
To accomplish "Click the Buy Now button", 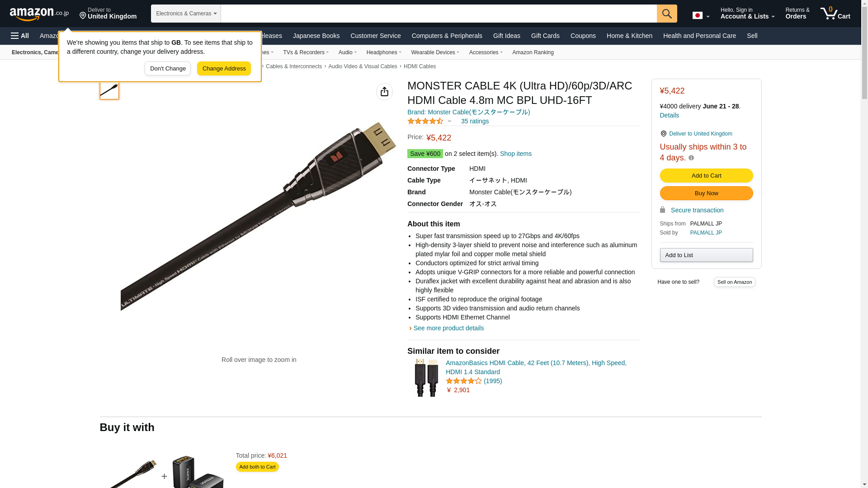I will pyautogui.click(x=706, y=193).
